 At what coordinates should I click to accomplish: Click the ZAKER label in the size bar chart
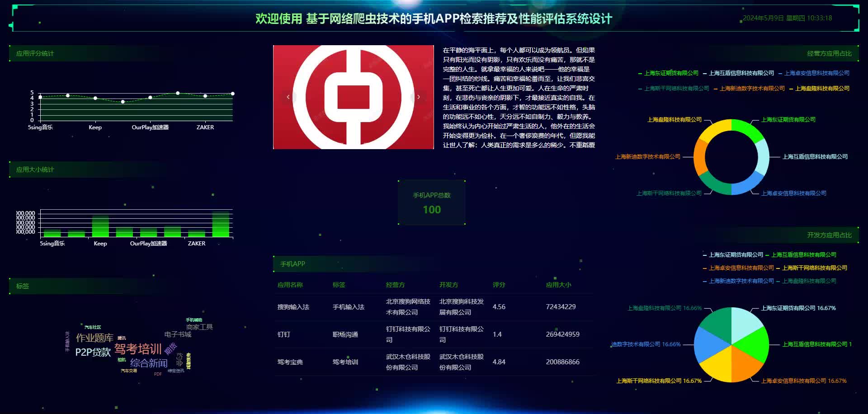click(197, 244)
